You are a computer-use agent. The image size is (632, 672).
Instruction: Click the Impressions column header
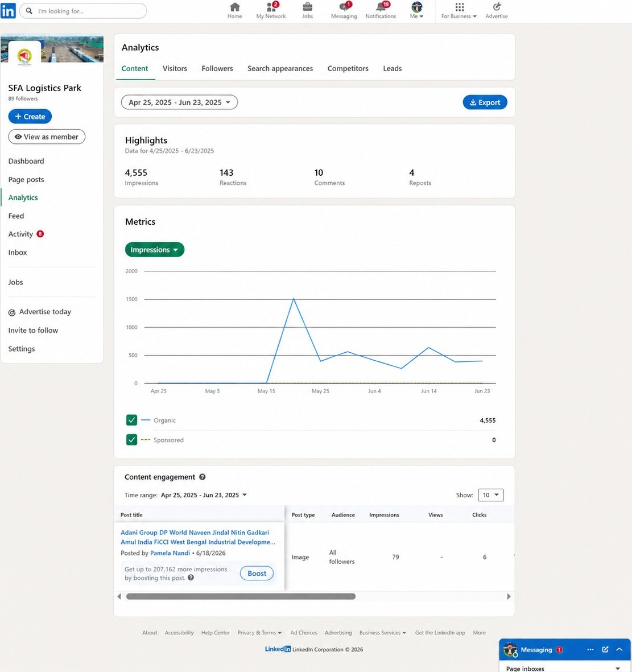[x=384, y=515]
